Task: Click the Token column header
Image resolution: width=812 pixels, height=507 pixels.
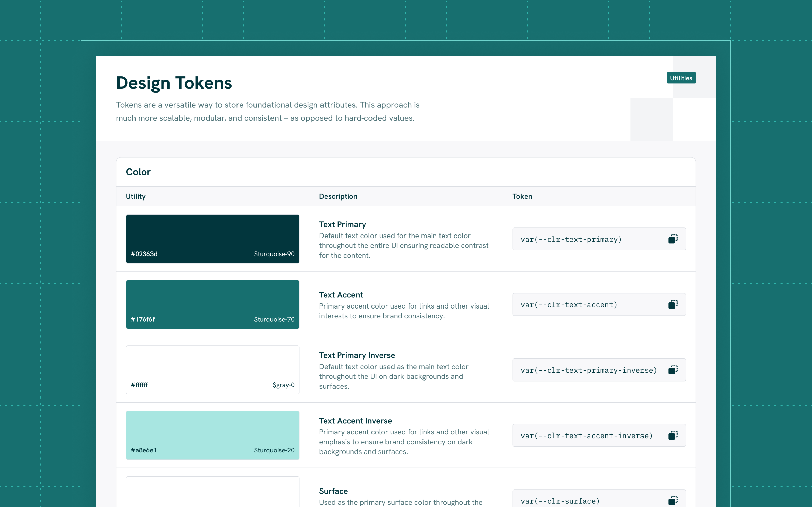Action: (x=522, y=196)
